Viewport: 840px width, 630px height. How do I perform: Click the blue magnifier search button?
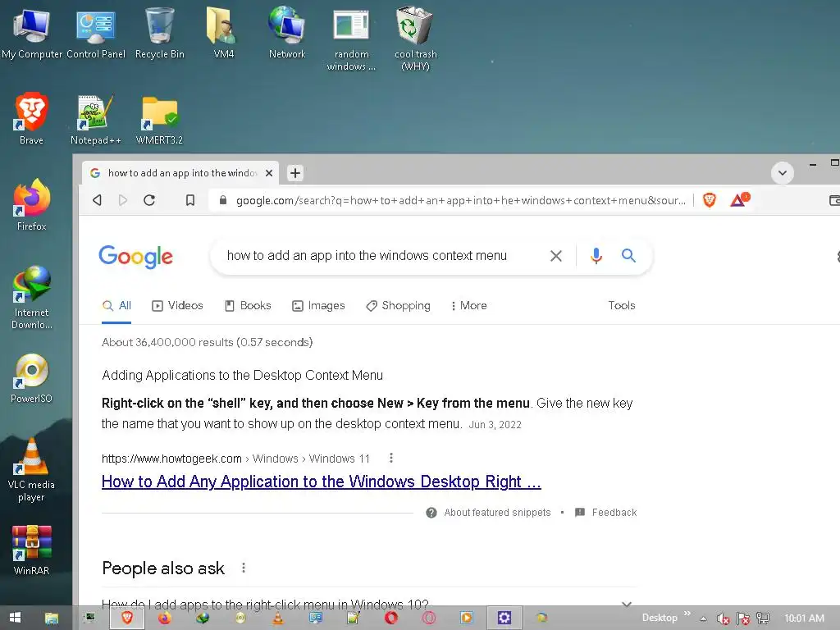point(628,256)
